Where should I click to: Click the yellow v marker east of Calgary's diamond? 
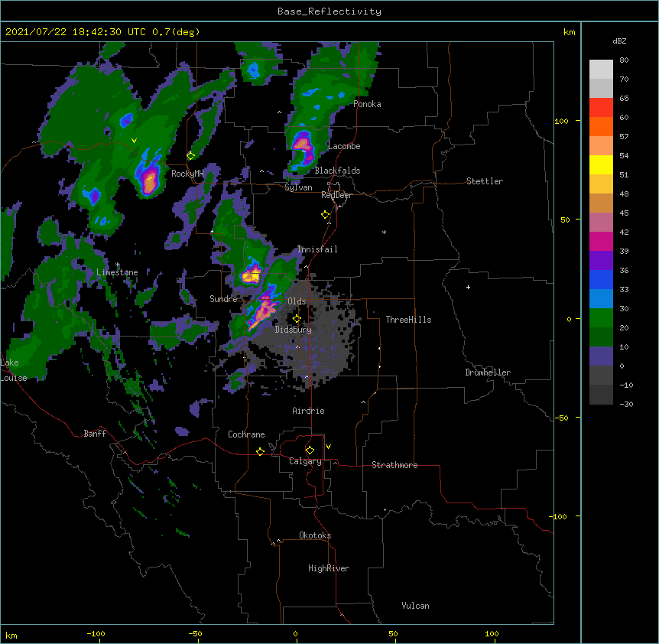coord(328,447)
